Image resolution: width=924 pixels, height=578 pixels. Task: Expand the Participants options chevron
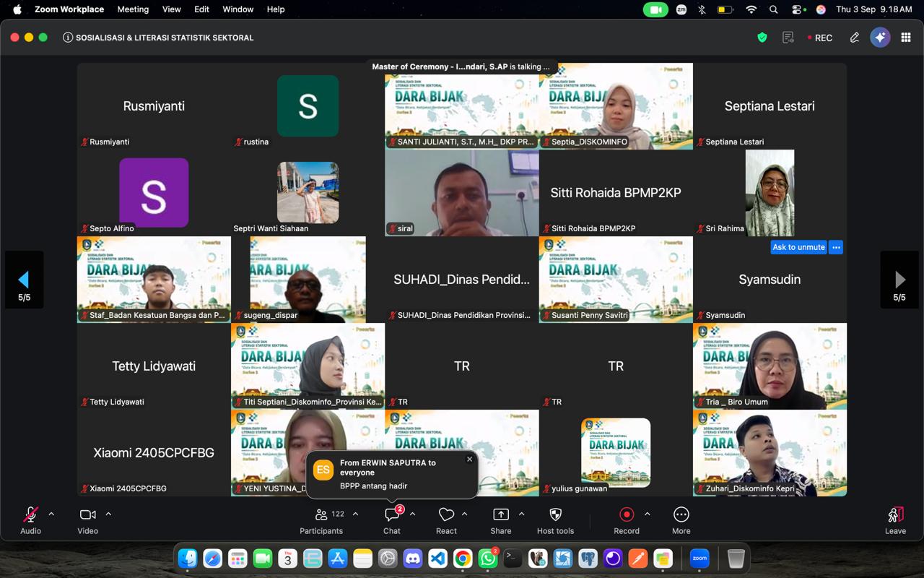355,514
